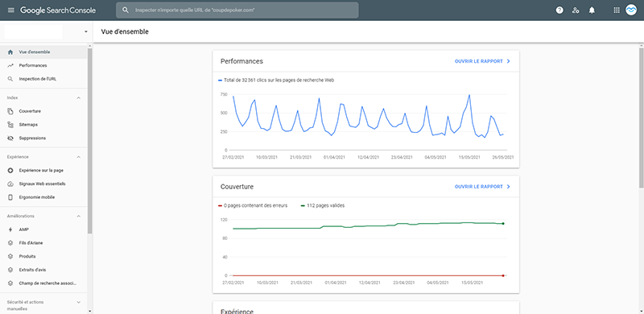
Task: Click the trend icon beside Performances
Action: click(x=10, y=65)
